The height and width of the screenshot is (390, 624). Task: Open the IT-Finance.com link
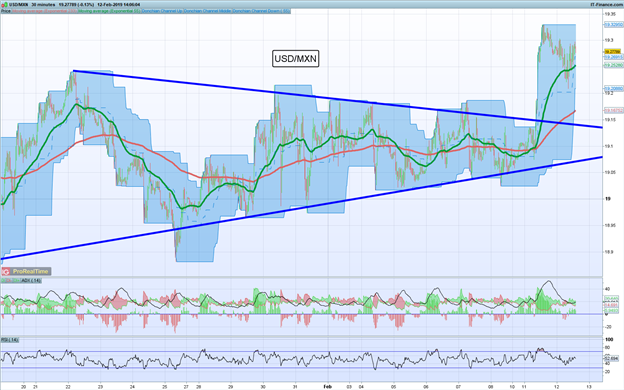(x=607, y=4)
